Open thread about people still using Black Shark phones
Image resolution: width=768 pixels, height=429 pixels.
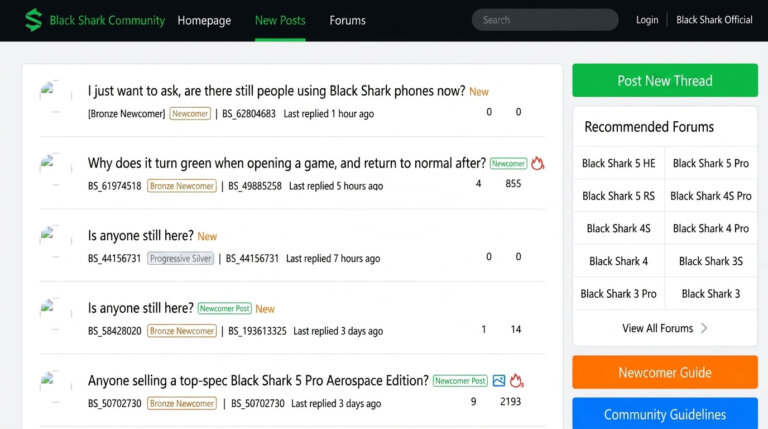pyautogui.click(x=276, y=91)
